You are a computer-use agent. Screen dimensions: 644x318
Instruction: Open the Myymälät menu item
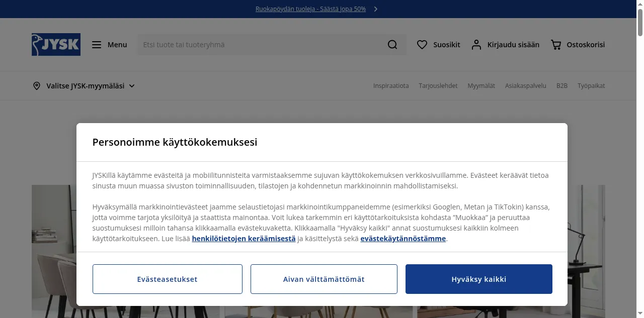[x=481, y=86]
